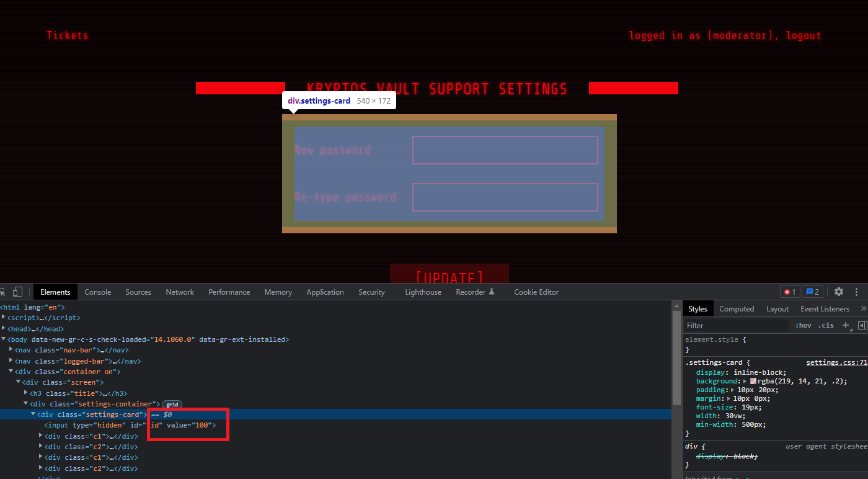Add new style rule with plus icon
Viewport: 868px width, 479px height.
(846, 325)
